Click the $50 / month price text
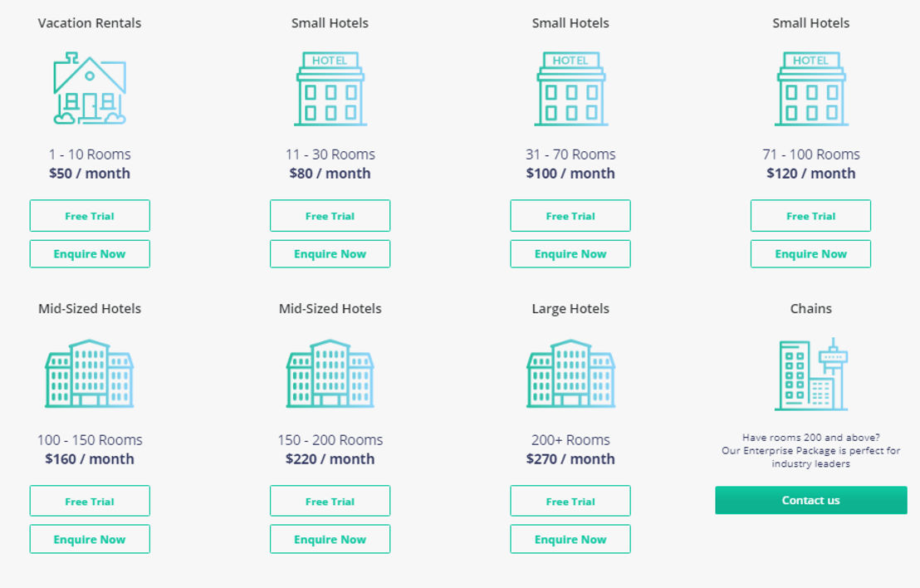Screen dimensions: 920x588 click(x=90, y=173)
